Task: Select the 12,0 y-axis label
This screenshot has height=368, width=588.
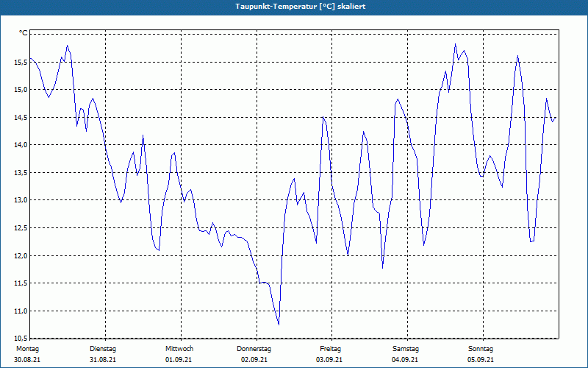Action: pos(21,255)
